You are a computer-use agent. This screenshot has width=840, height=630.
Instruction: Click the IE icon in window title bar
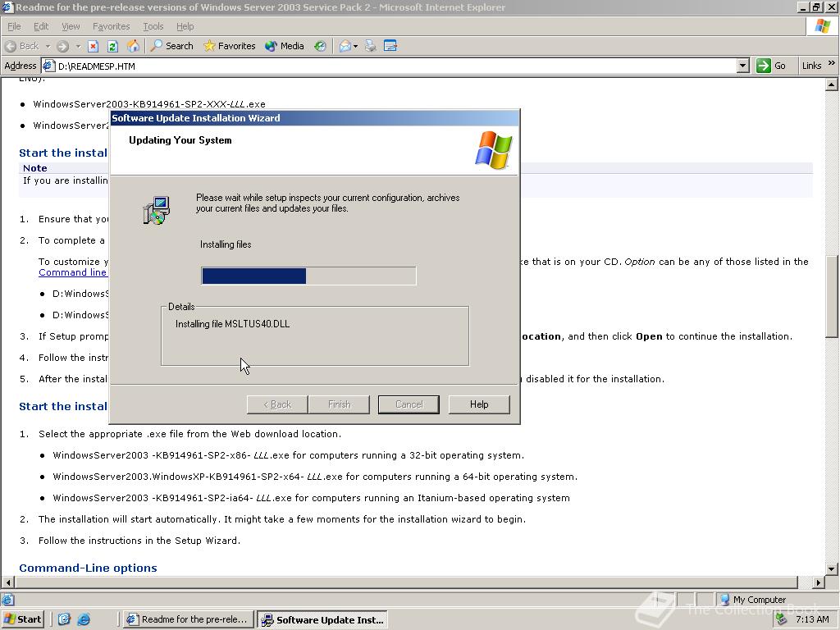coord(7,7)
